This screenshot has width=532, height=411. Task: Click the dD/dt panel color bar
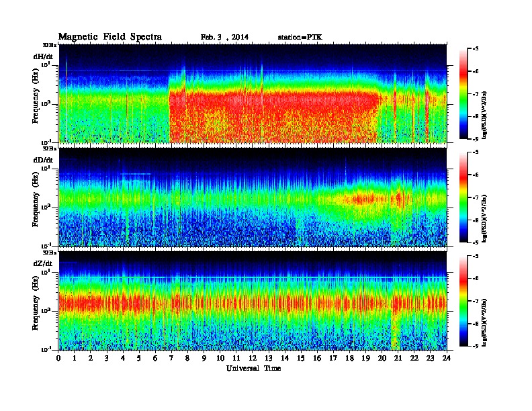[463, 197]
